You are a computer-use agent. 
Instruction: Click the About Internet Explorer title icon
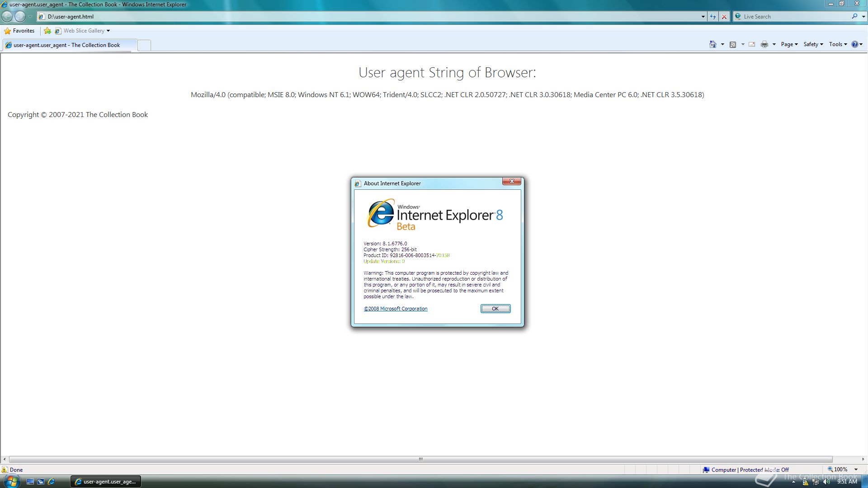point(358,183)
